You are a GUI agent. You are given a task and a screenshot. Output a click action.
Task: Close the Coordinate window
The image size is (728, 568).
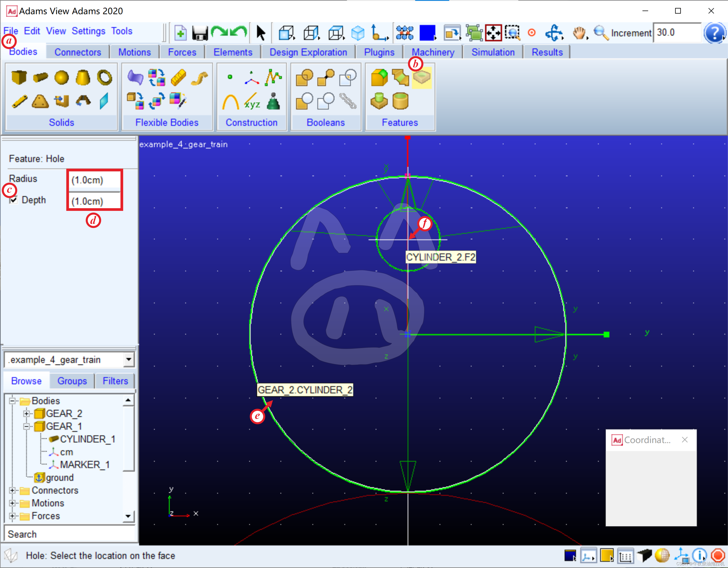tap(685, 440)
